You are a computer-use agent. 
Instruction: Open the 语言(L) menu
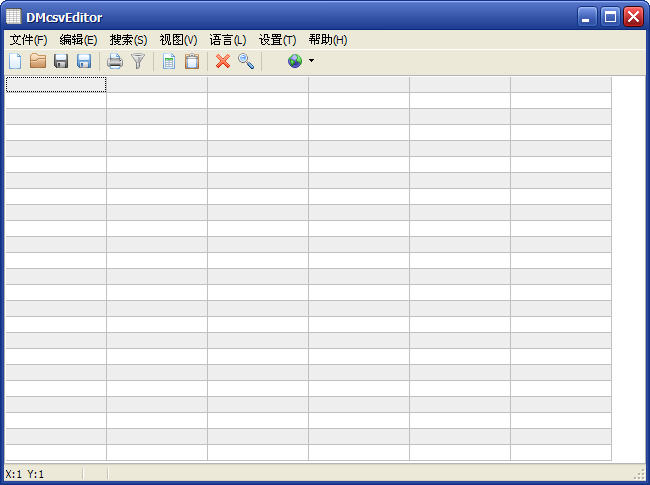228,40
